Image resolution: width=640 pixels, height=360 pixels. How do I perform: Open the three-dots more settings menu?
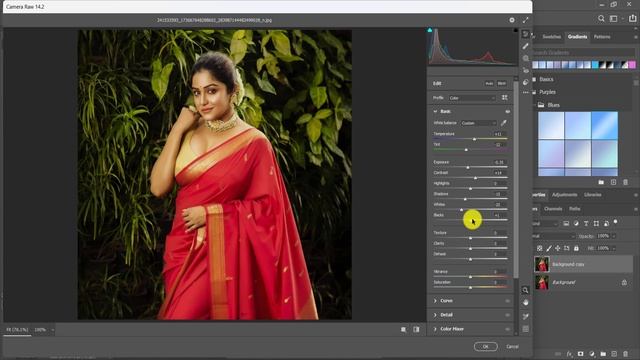click(526, 93)
